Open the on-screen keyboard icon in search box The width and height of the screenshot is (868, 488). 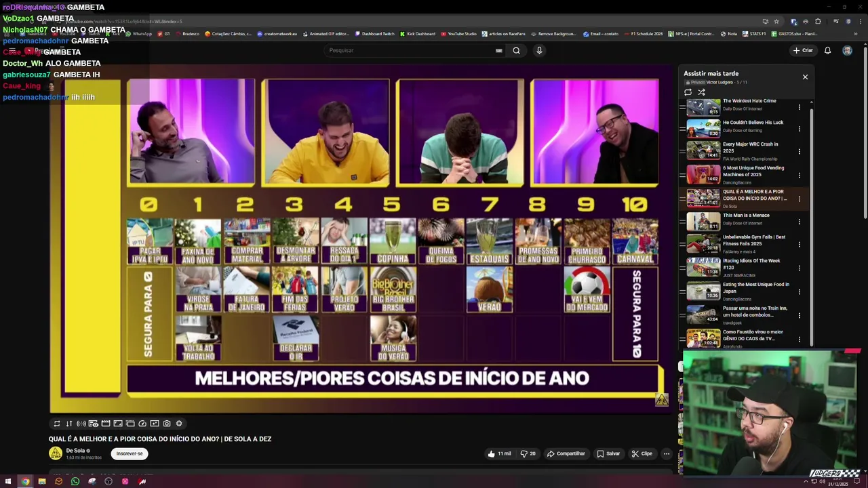pos(498,50)
